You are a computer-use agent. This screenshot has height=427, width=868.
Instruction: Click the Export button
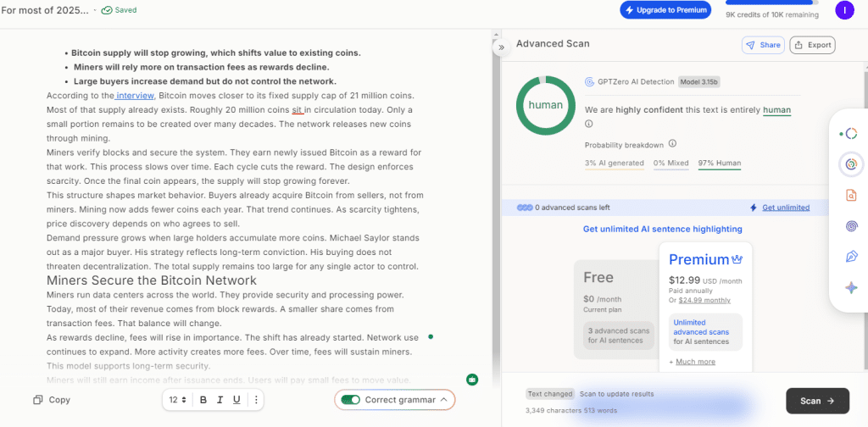[x=811, y=45]
